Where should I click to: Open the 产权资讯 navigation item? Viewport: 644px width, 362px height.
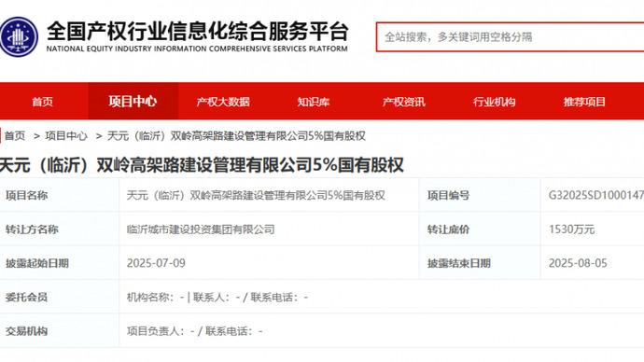(404, 102)
